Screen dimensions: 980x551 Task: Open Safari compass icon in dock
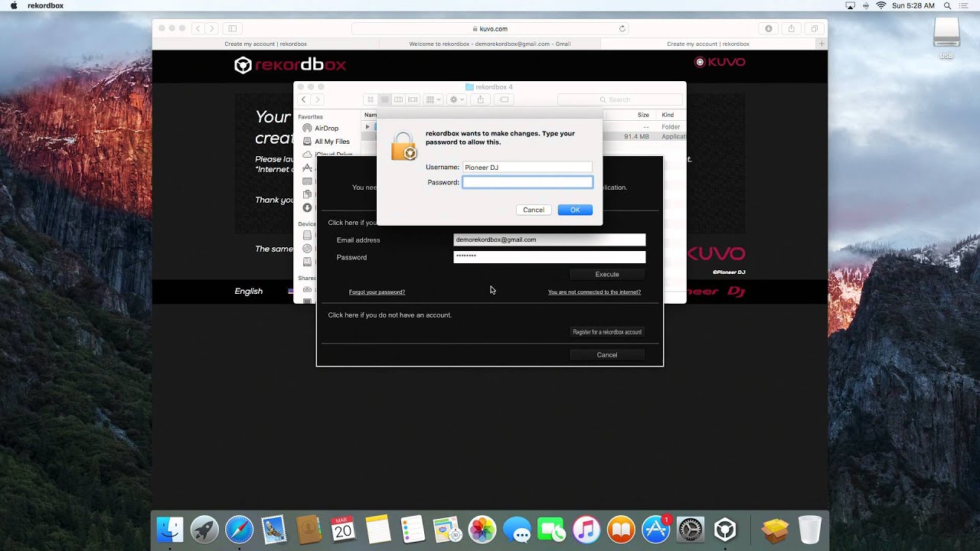click(x=239, y=530)
